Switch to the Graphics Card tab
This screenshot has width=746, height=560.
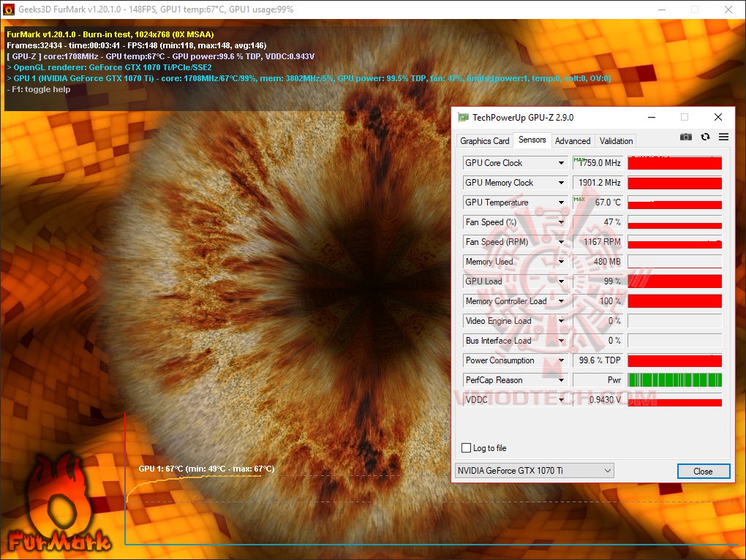(484, 140)
